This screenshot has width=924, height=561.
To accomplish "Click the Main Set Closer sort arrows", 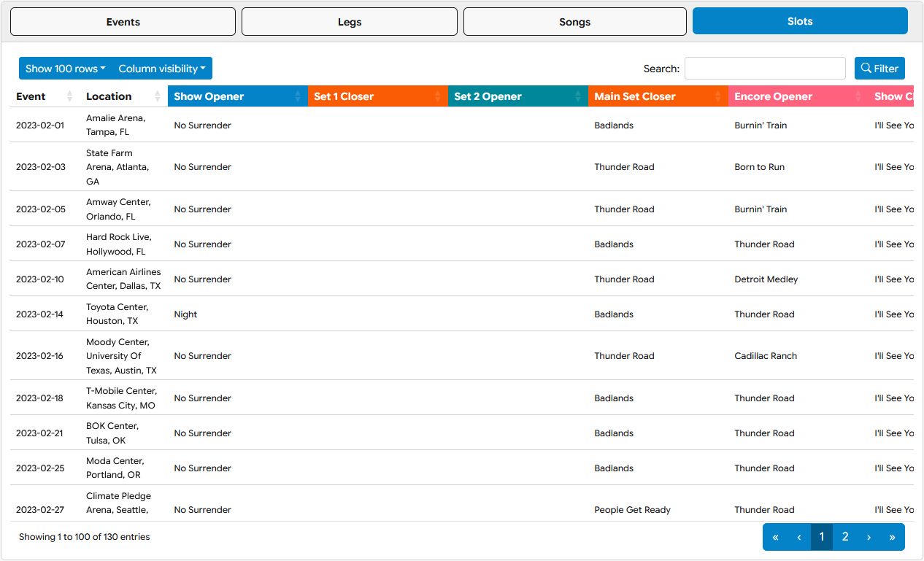I will [x=718, y=96].
